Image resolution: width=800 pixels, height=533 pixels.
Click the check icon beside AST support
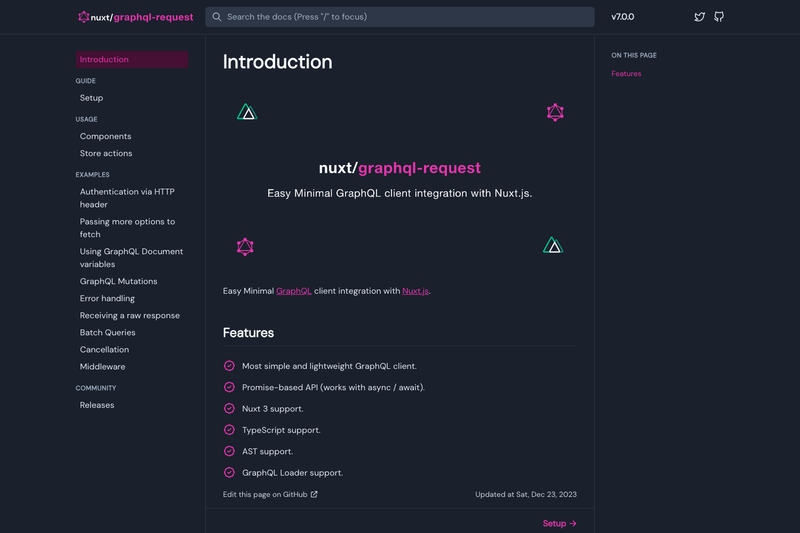[229, 451]
